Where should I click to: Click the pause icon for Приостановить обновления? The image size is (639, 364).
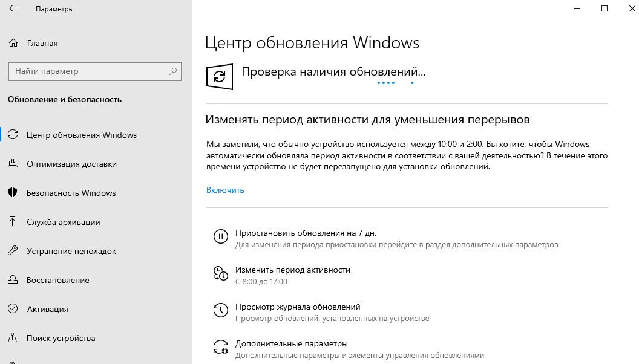(220, 236)
